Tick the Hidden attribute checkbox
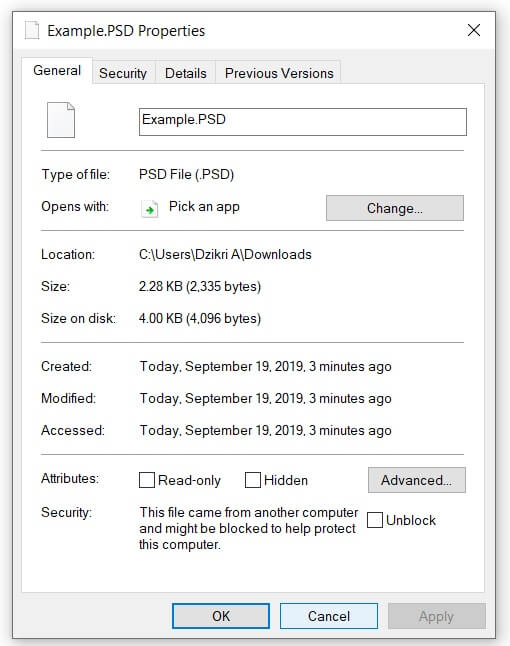Image resolution: width=510 pixels, height=646 pixels. (253, 480)
